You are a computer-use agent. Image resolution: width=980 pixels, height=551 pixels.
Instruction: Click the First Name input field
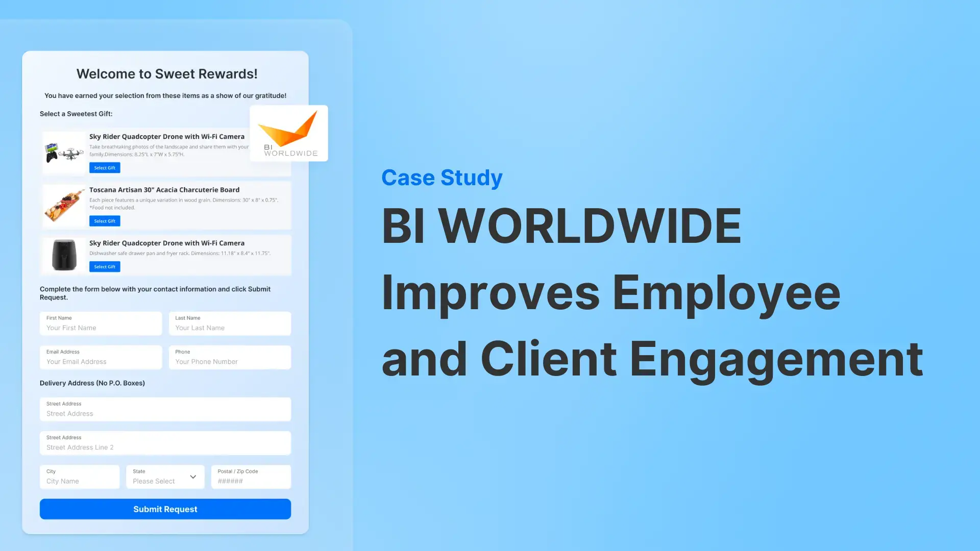101,328
